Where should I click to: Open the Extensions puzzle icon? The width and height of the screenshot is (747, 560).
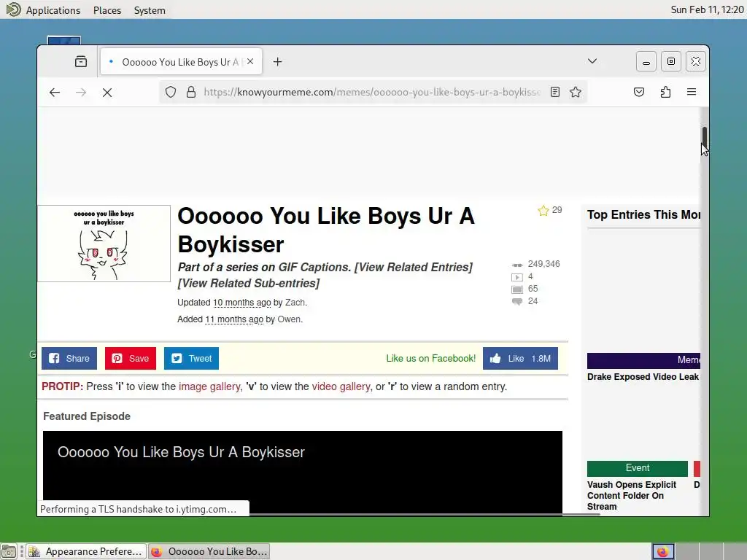coord(665,92)
